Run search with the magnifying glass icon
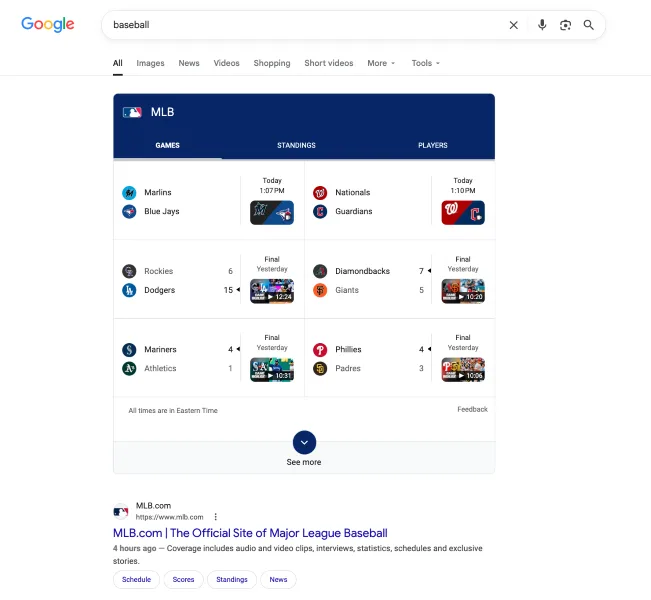The image size is (651, 600). (588, 25)
